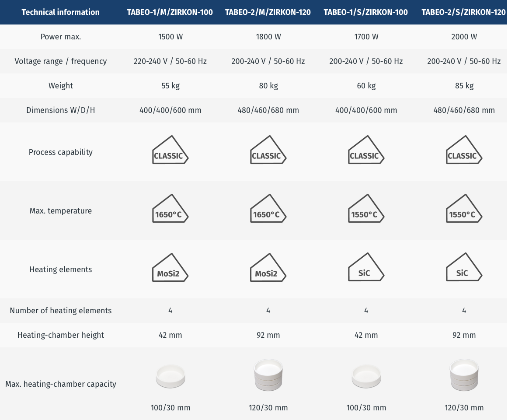508x420 pixels.
Task: Click the Technical information header cell
Action: point(60,12)
